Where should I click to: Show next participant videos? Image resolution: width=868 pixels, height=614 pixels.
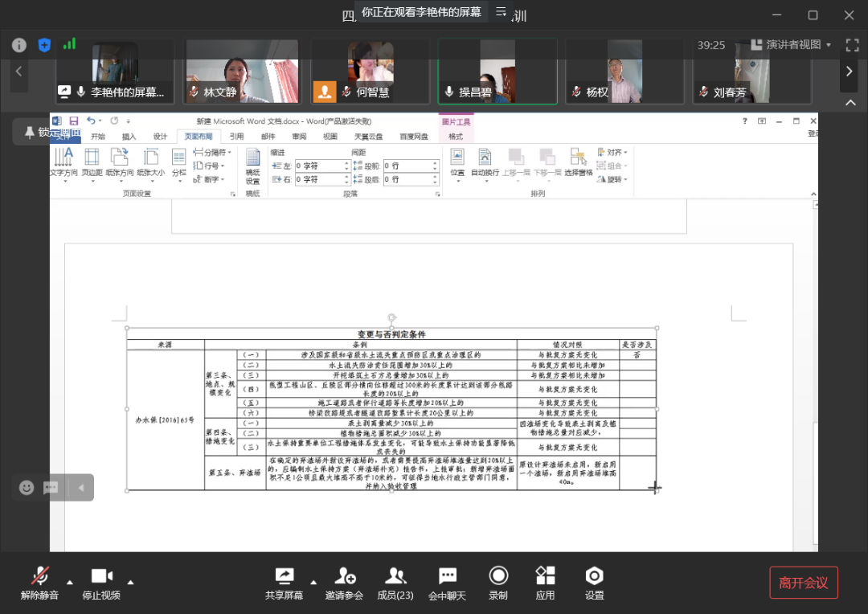[x=850, y=72]
